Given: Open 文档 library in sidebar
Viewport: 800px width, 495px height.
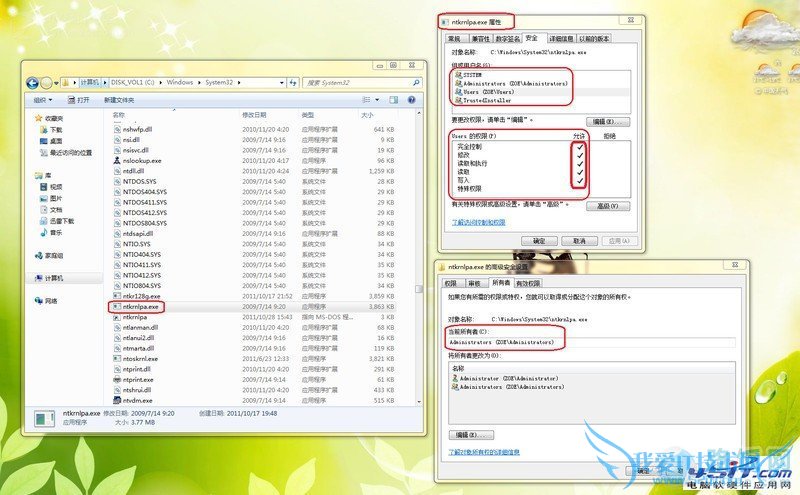Looking at the screenshot, I should pyautogui.click(x=51, y=210).
